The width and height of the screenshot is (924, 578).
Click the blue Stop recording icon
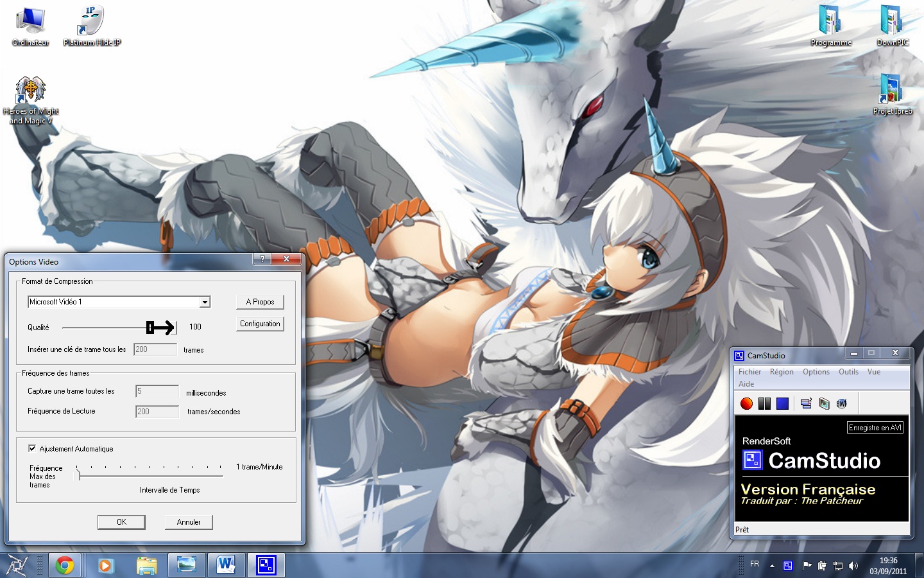point(782,403)
